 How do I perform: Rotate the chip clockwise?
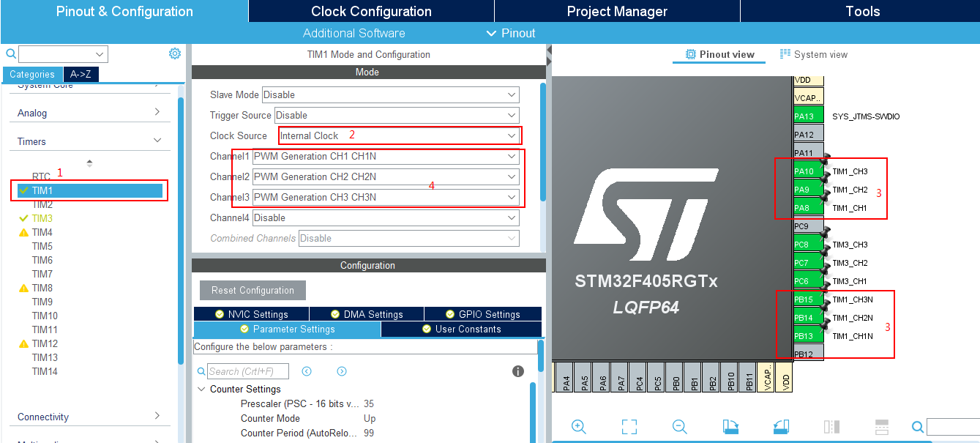pyautogui.click(x=730, y=426)
